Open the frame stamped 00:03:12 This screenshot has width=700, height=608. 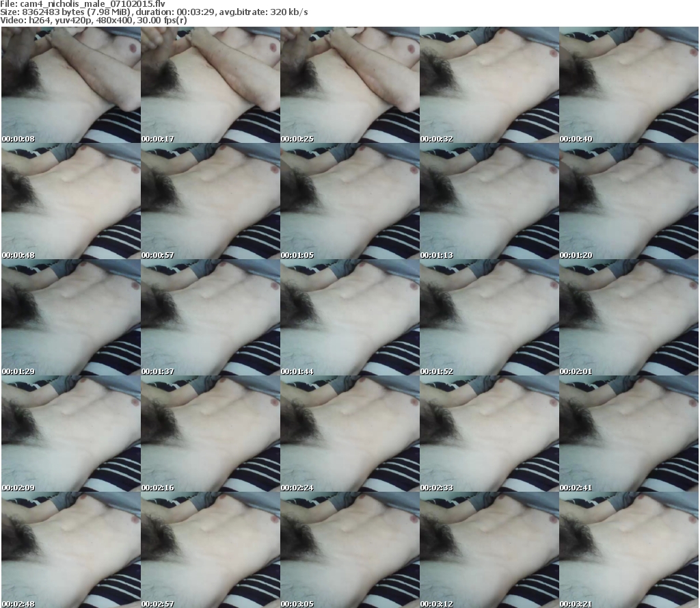pos(489,550)
